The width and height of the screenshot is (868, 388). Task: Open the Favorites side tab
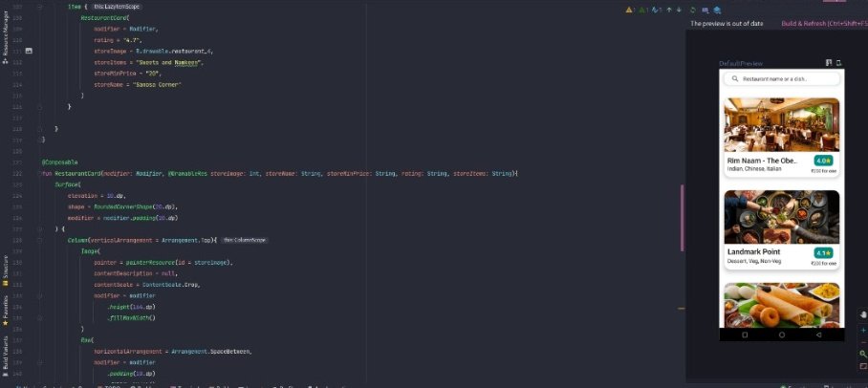click(x=6, y=311)
